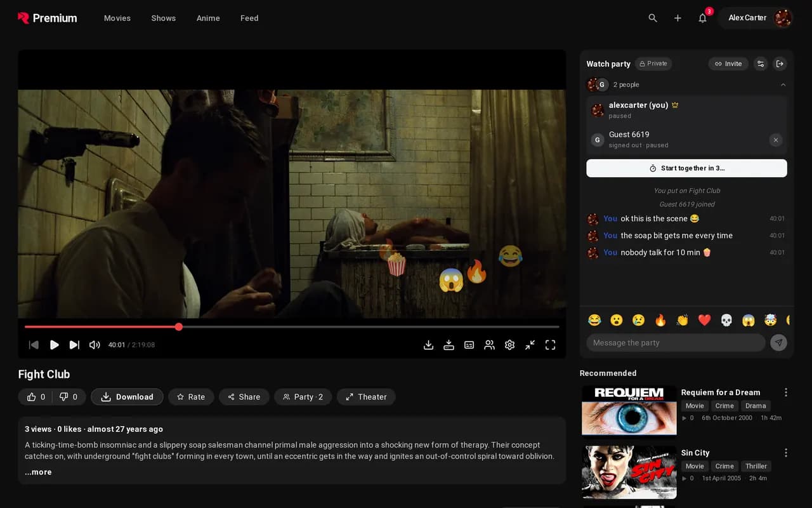Screen dimensions: 812x508
Task: Open the Movies nav item
Action: 117,18
